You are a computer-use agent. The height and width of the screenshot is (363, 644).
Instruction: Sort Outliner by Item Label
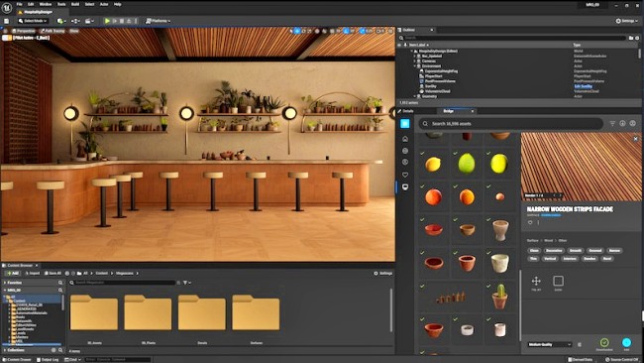click(x=418, y=45)
